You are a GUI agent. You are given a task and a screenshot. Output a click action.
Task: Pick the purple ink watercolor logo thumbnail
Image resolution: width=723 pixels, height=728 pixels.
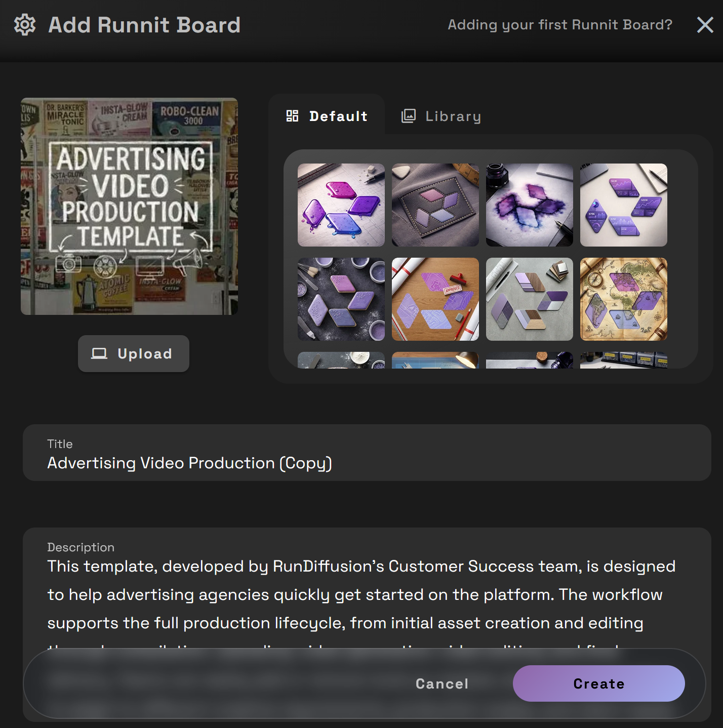tap(529, 205)
